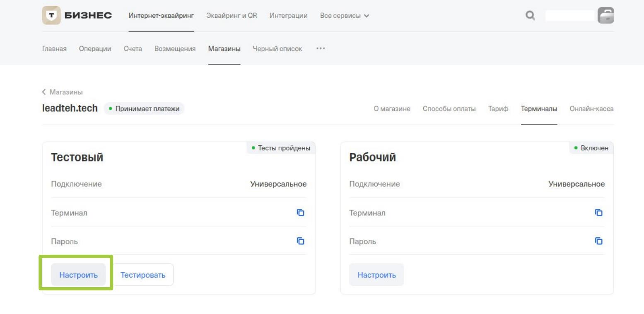Copy the test terminal password
644x314 pixels.
[300, 241]
